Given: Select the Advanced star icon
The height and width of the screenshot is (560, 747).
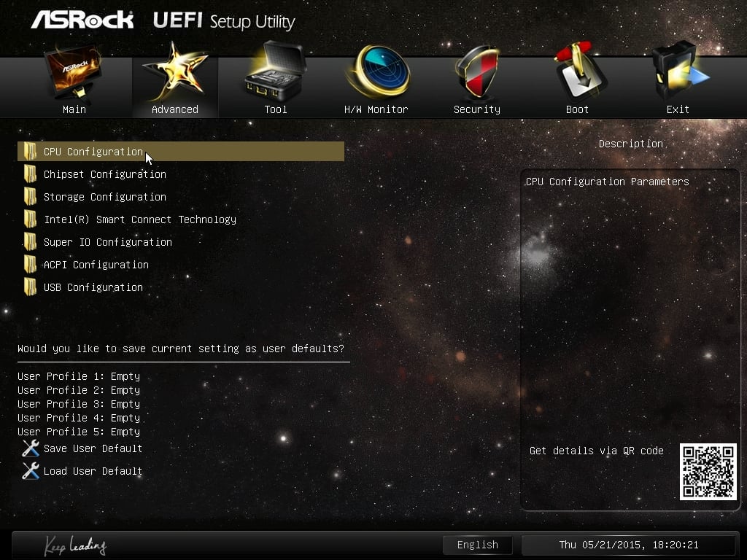Looking at the screenshot, I should [176, 71].
